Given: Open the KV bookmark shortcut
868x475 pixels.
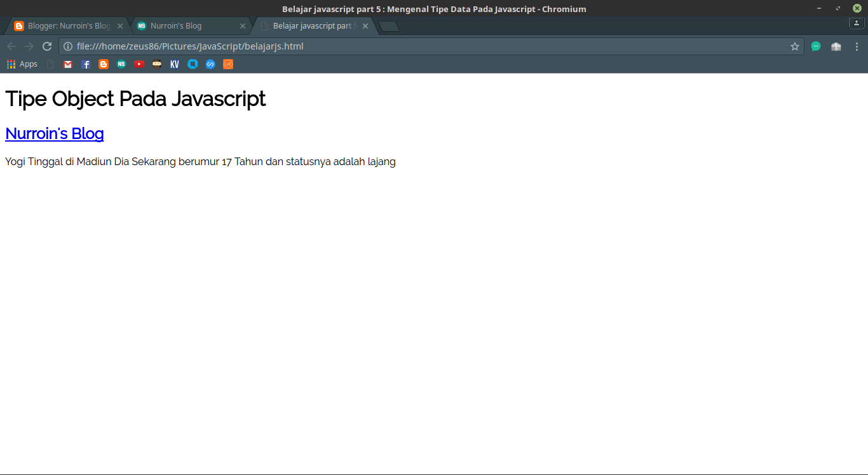Looking at the screenshot, I should click(174, 64).
